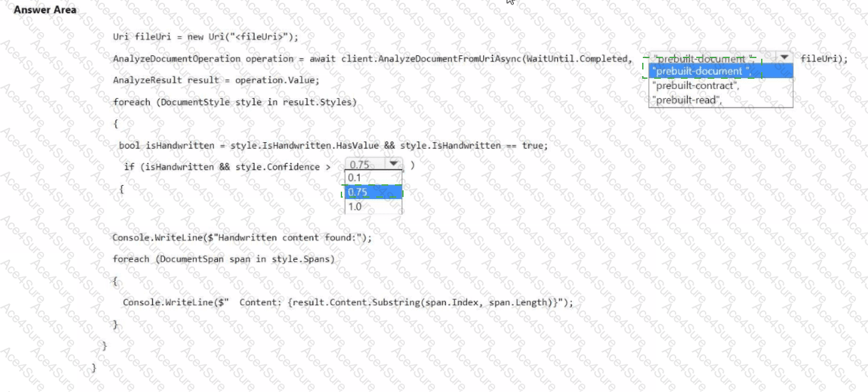
Task: Click the confidence field showing 0.75
Action: pyautogui.click(x=366, y=164)
